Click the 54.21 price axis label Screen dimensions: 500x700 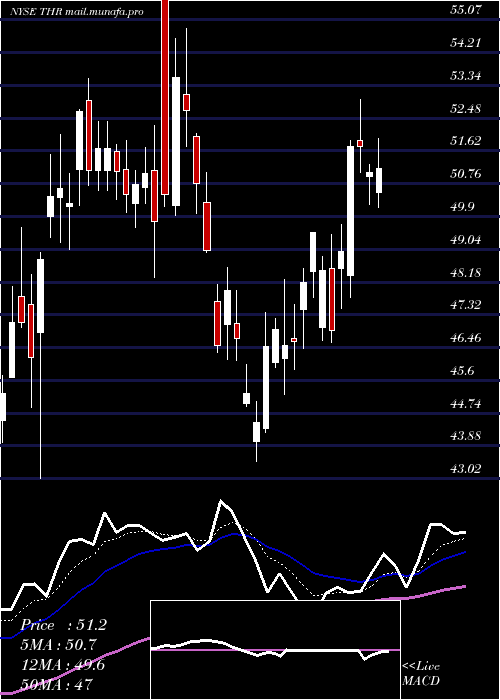tap(466, 43)
